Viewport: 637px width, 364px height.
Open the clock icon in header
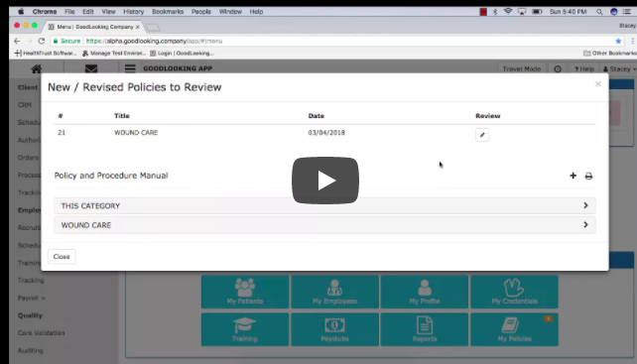(x=558, y=69)
